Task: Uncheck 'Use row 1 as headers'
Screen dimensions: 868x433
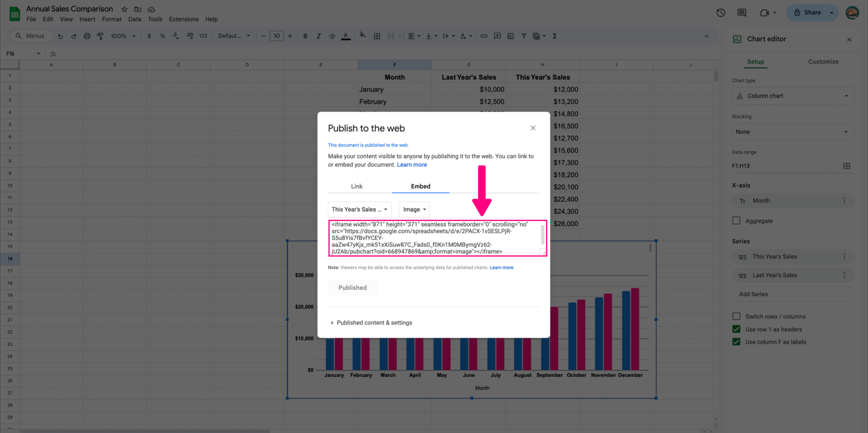Action: point(737,329)
